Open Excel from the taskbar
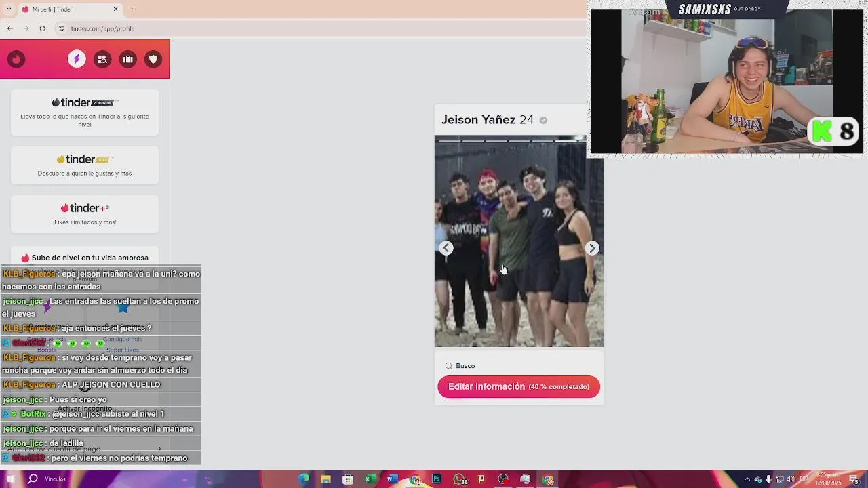The height and width of the screenshot is (488, 868). click(370, 479)
